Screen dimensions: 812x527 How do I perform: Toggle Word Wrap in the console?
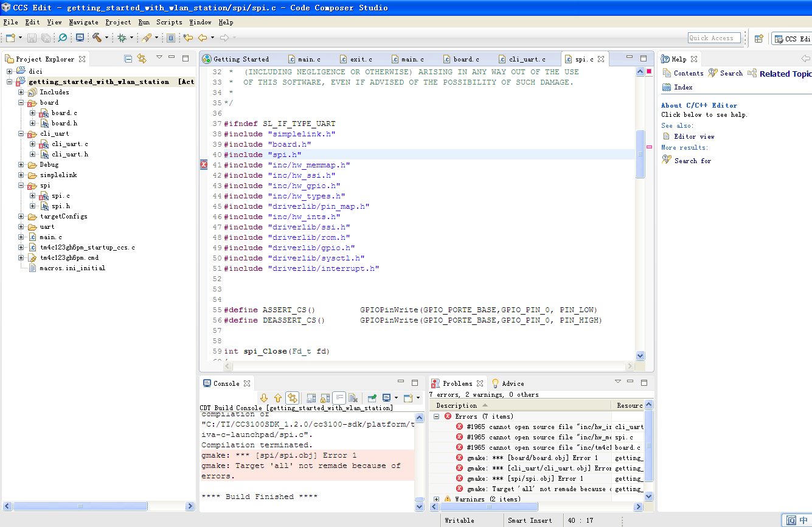pos(339,398)
